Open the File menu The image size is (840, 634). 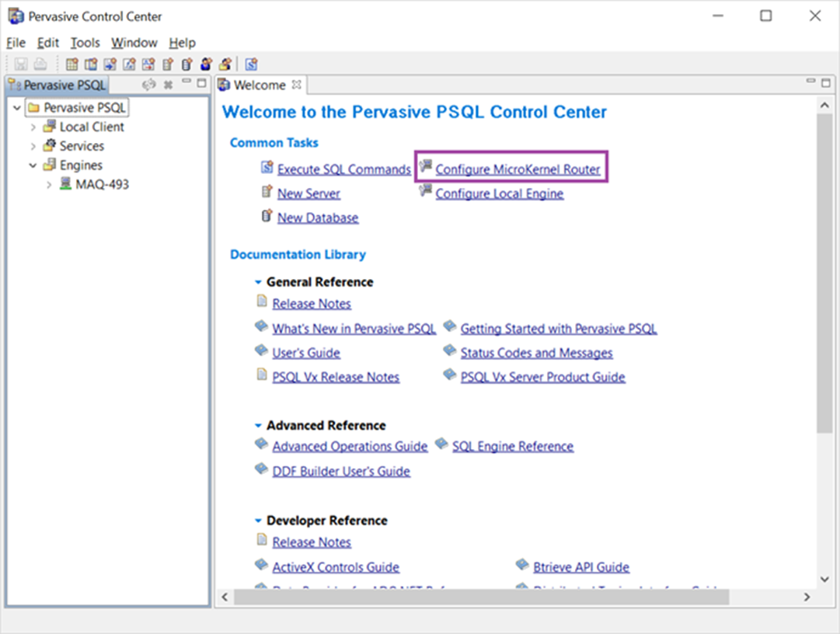point(16,43)
